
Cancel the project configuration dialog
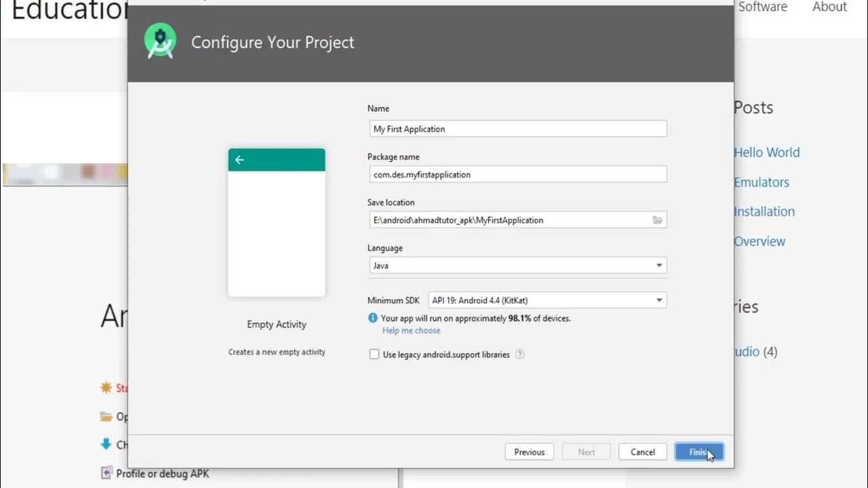[642, 452]
